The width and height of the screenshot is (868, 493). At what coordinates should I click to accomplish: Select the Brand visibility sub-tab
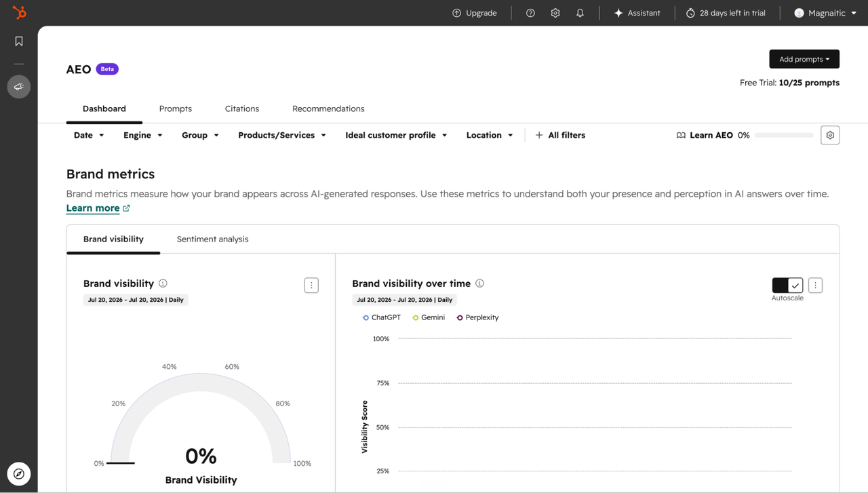click(113, 239)
